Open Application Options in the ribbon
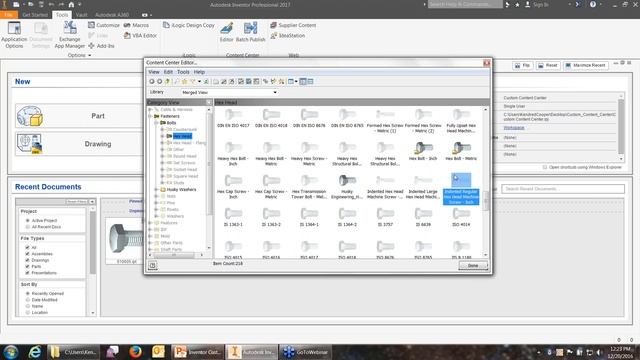Viewport: 640px width, 360px height. click(14, 34)
